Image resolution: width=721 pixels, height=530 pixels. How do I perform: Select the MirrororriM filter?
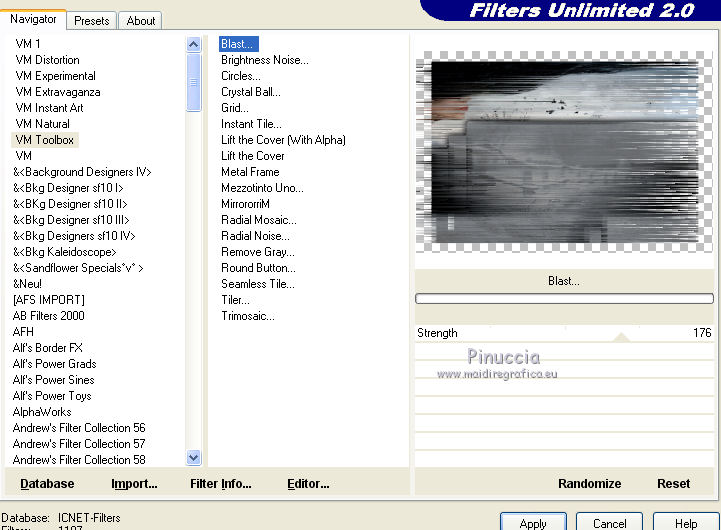tap(245, 204)
